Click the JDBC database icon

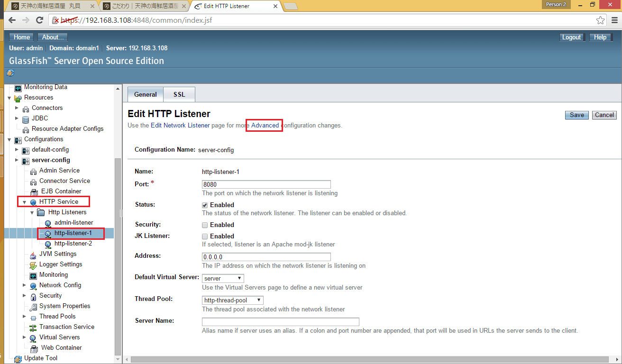click(26, 119)
